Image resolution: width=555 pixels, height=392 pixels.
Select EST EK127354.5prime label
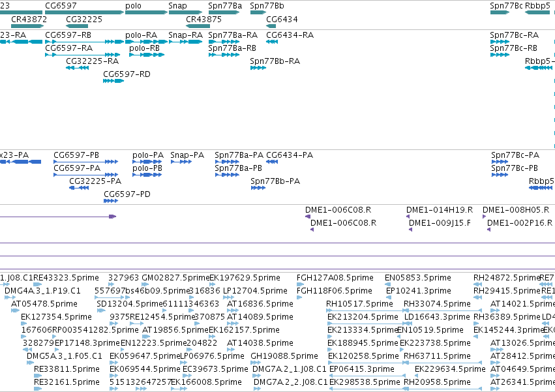[57, 317]
